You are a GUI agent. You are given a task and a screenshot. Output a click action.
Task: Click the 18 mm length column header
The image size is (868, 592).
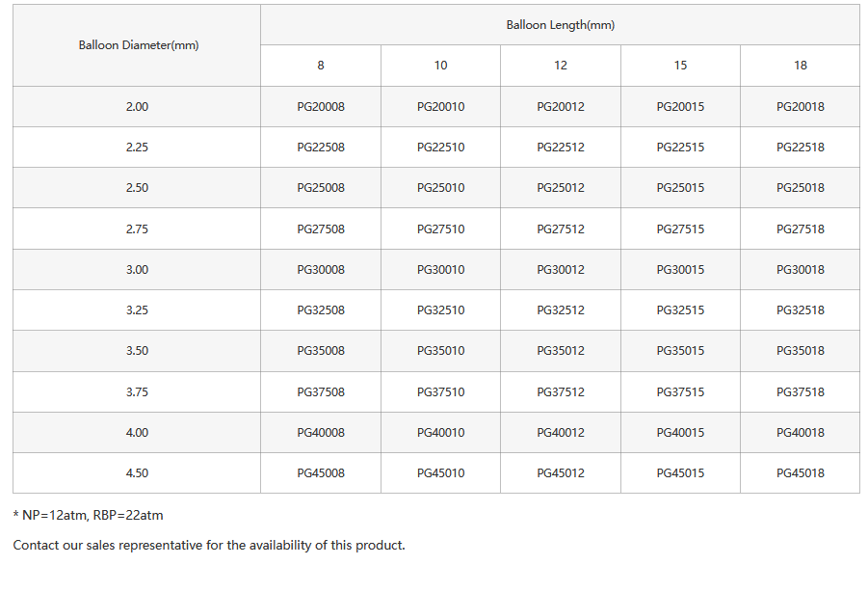click(801, 66)
